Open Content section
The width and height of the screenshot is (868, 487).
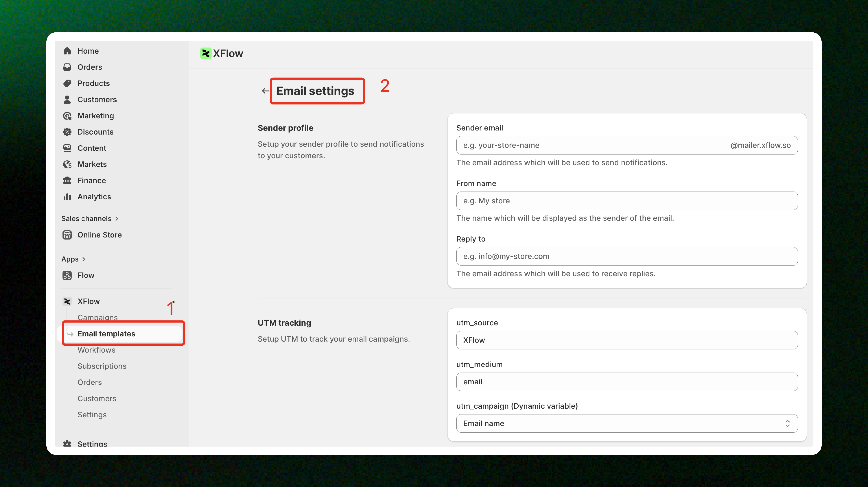click(x=92, y=148)
